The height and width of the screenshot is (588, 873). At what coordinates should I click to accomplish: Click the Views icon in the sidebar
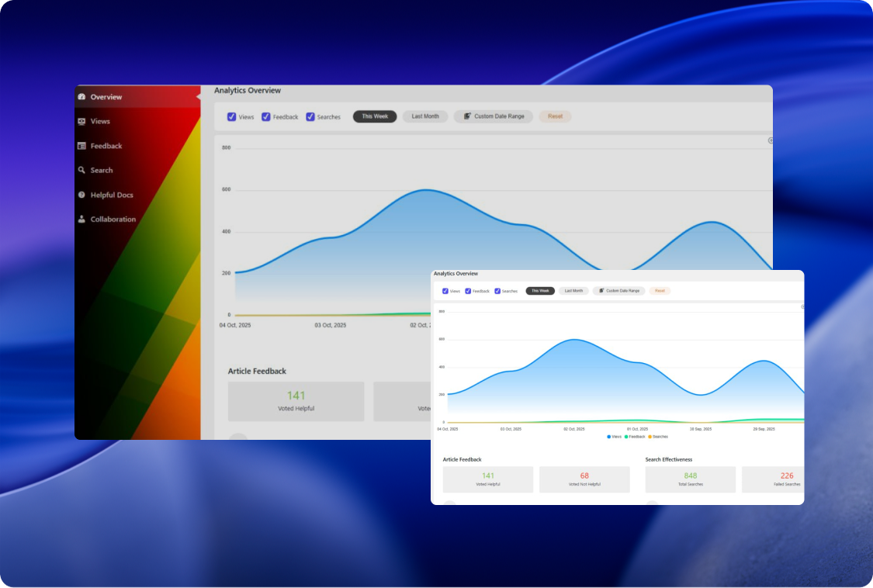point(81,122)
